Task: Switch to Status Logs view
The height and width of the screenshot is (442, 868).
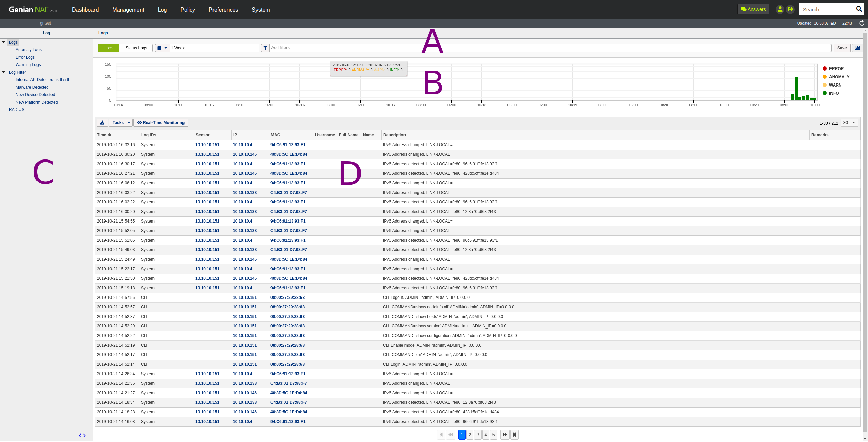Action: click(136, 48)
